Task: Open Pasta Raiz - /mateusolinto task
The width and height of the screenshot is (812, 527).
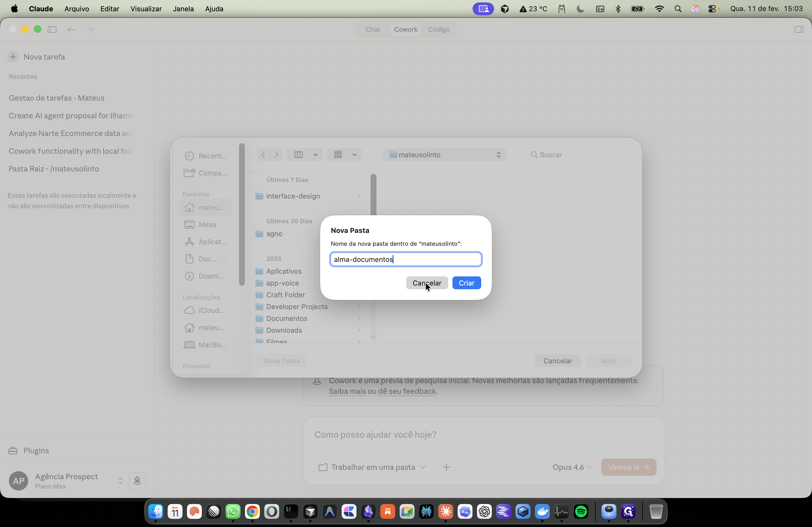Action: (x=54, y=169)
